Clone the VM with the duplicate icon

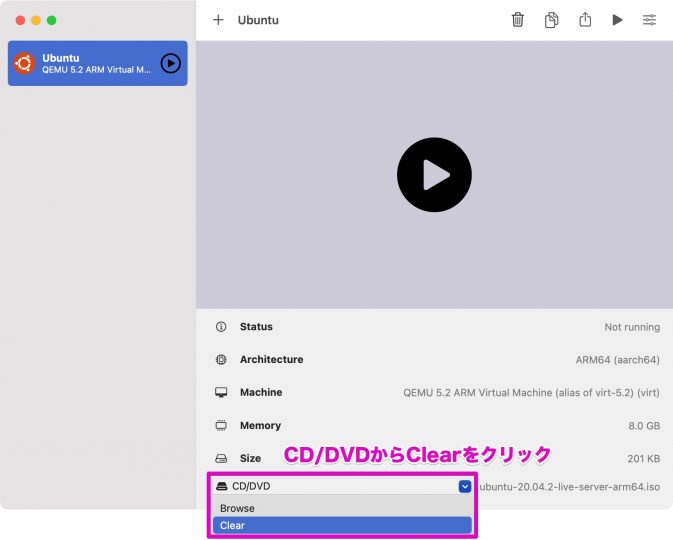pos(552,20)
